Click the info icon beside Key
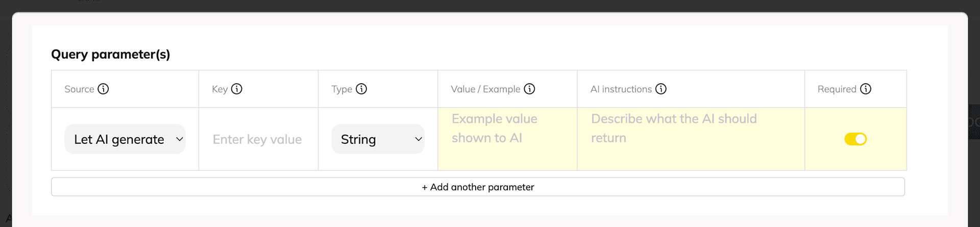Viewport: 980px width, 227px height. pyautogui.click(x=237, y=89)
